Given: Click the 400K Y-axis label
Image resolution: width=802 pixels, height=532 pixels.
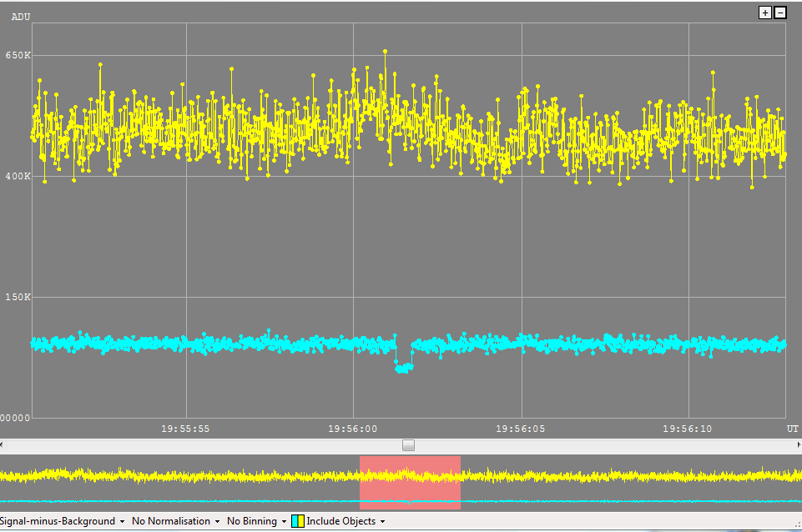Looking at the screenshot, I should (18, 177).
